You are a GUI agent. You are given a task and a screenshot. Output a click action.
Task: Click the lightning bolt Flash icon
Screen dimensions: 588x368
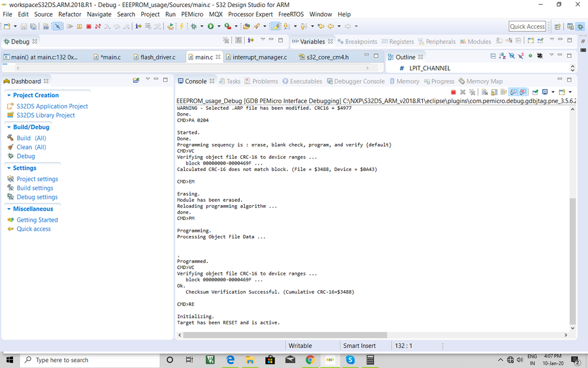click(x=181, y=27)
